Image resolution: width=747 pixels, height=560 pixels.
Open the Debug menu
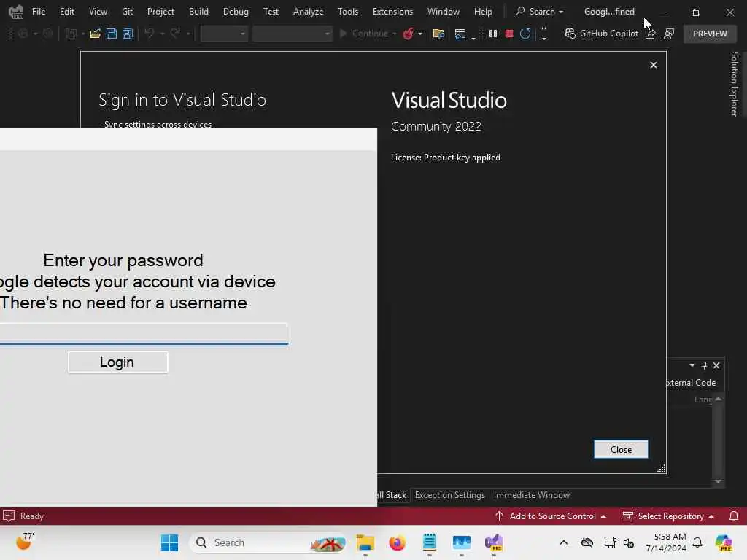coord(236,12)
